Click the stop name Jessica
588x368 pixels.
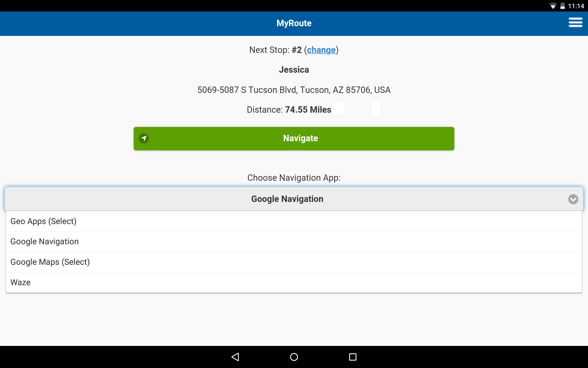pyautogui.click(x=294, y=70)
